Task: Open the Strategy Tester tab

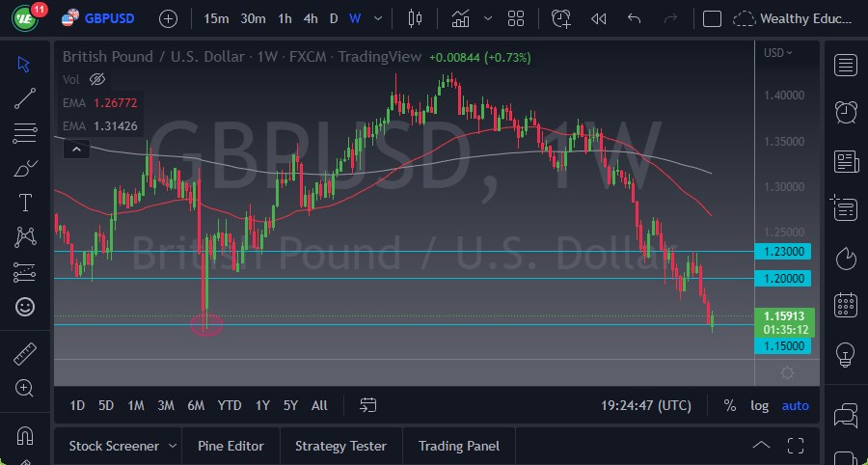Action: tap(340, 446)
